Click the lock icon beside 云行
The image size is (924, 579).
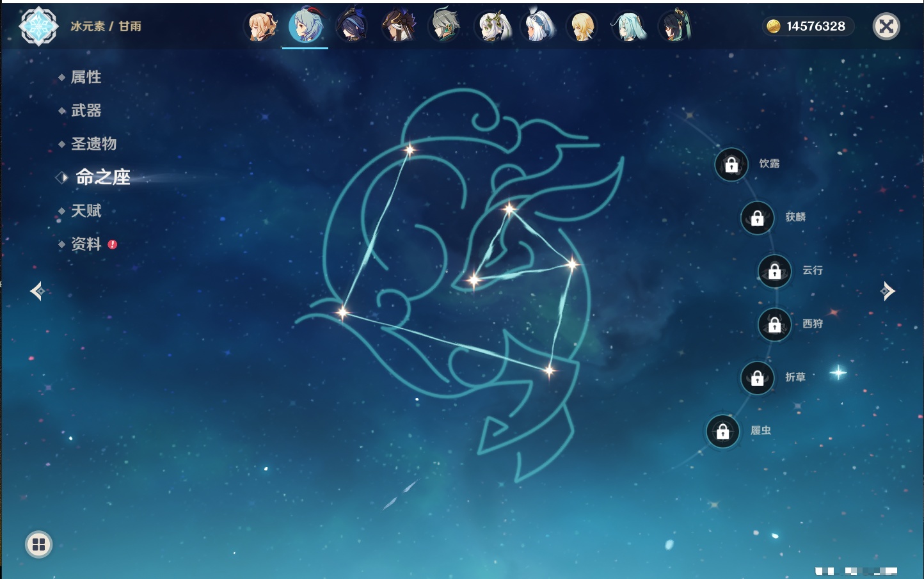[x=774, y=271]
